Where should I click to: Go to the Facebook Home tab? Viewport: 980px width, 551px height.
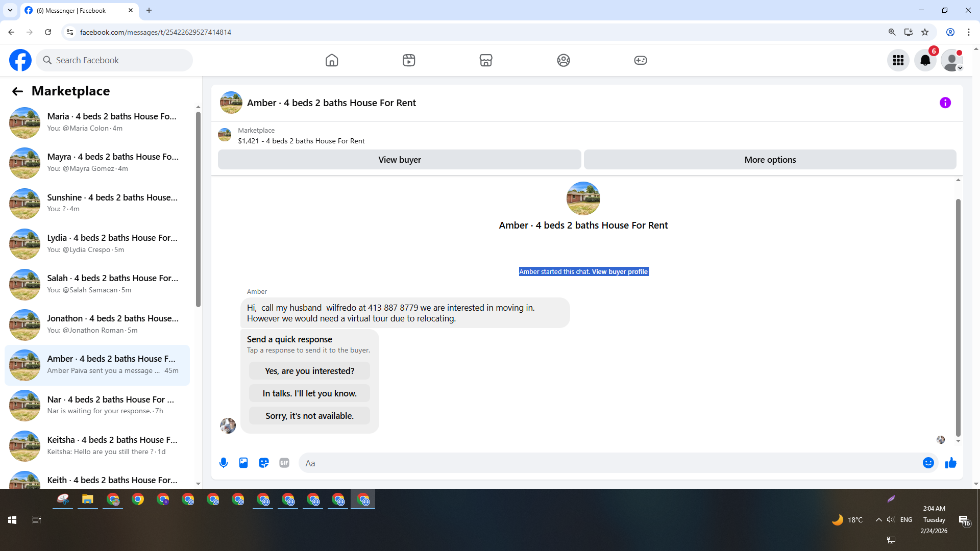(x=332, y=60)
